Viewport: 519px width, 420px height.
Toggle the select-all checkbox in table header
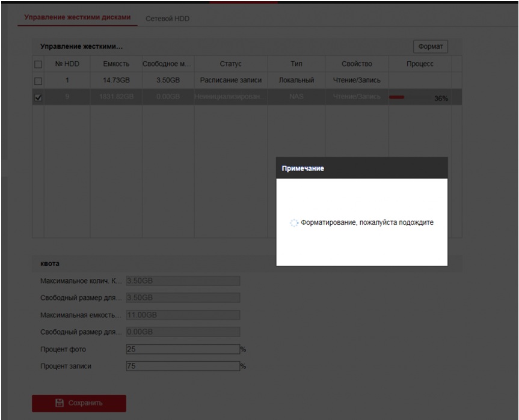(x=38, y=64)
